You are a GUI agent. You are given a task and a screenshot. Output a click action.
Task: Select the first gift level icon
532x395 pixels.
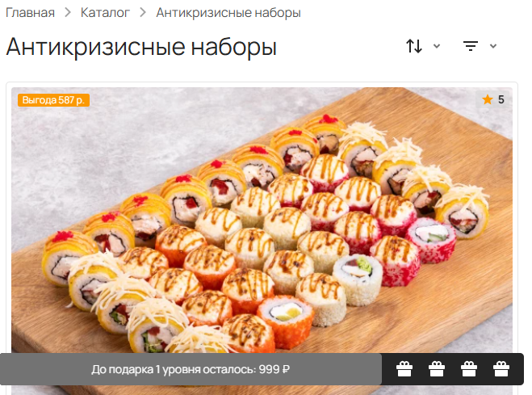click(404, 369)
